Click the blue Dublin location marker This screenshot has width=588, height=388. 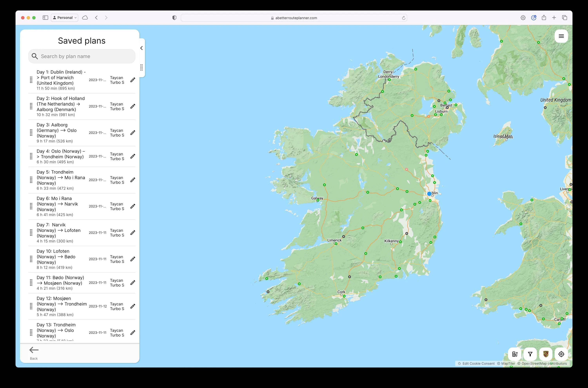point(429,194)
